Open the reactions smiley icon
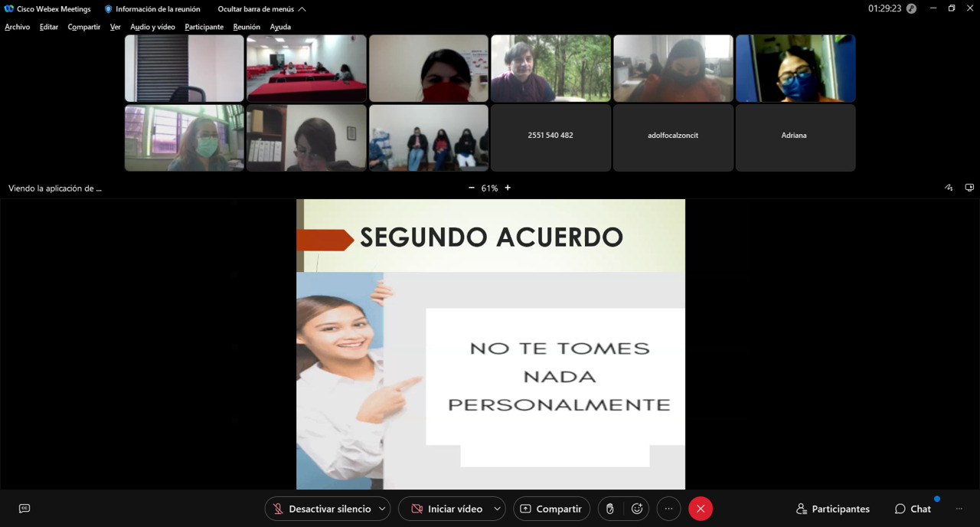The image size is (980, 527). 636,509
